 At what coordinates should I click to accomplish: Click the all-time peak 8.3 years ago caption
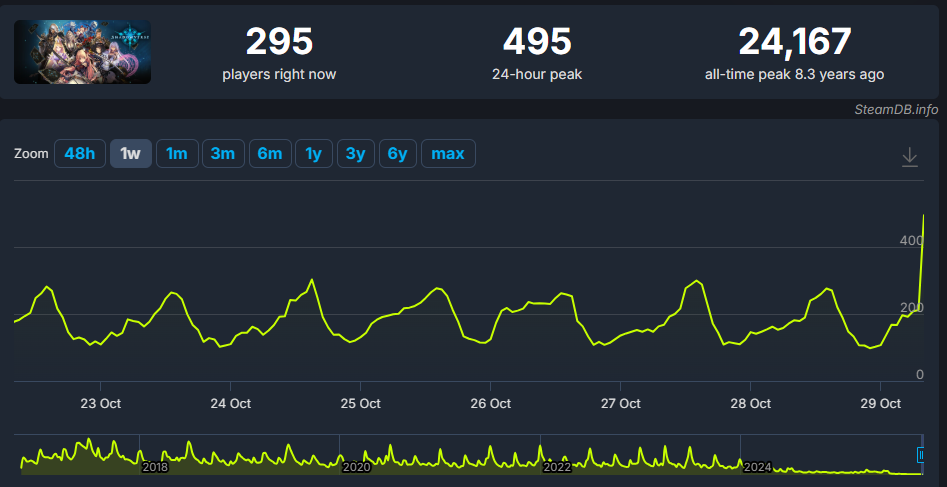tap(794, 74)
